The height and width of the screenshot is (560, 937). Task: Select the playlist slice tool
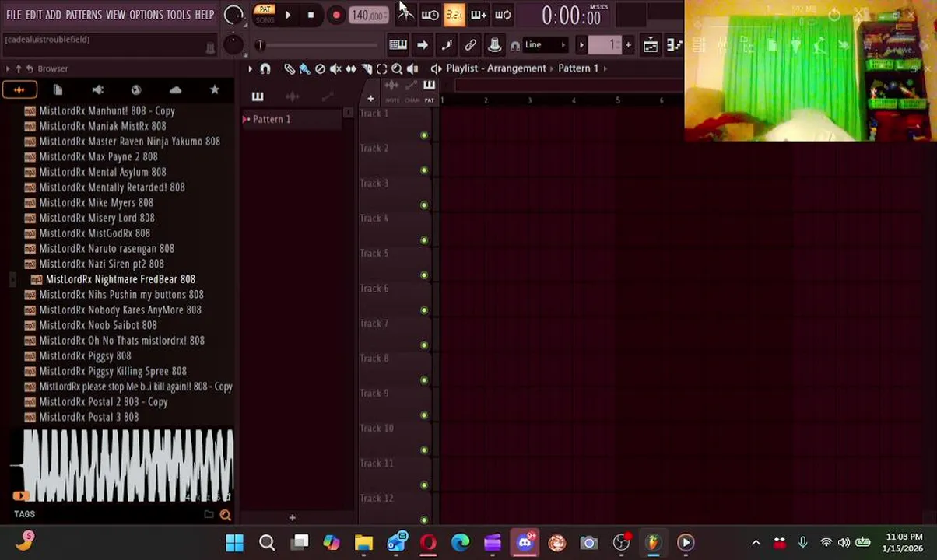(367, 68)
